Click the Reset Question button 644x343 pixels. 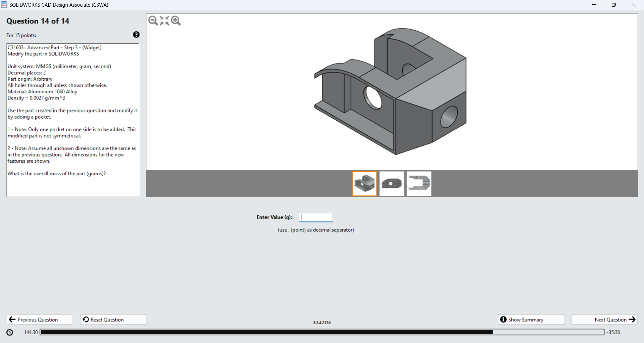(x=113, y=319)
